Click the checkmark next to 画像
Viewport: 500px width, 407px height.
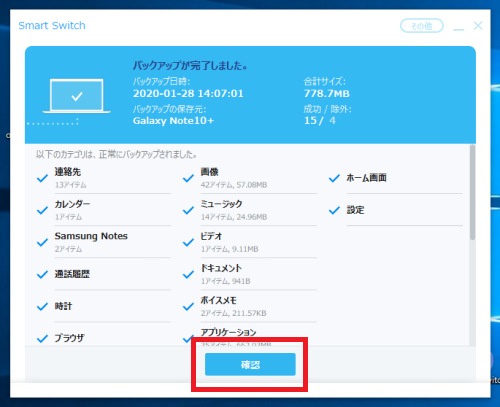point(188,178)
